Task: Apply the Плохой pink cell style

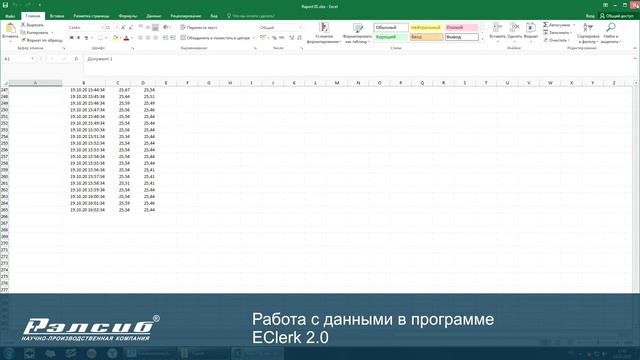Action: pos(462,27)
